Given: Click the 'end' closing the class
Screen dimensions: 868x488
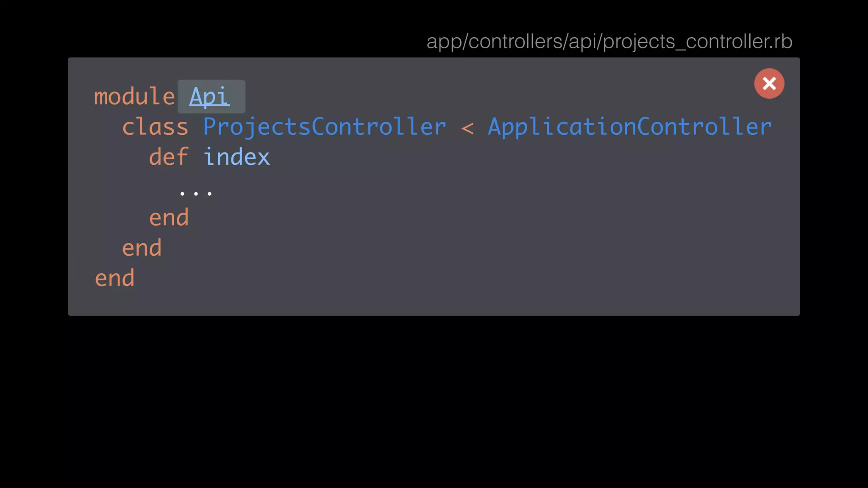Looking at the screenshot, I should [142, 248].
